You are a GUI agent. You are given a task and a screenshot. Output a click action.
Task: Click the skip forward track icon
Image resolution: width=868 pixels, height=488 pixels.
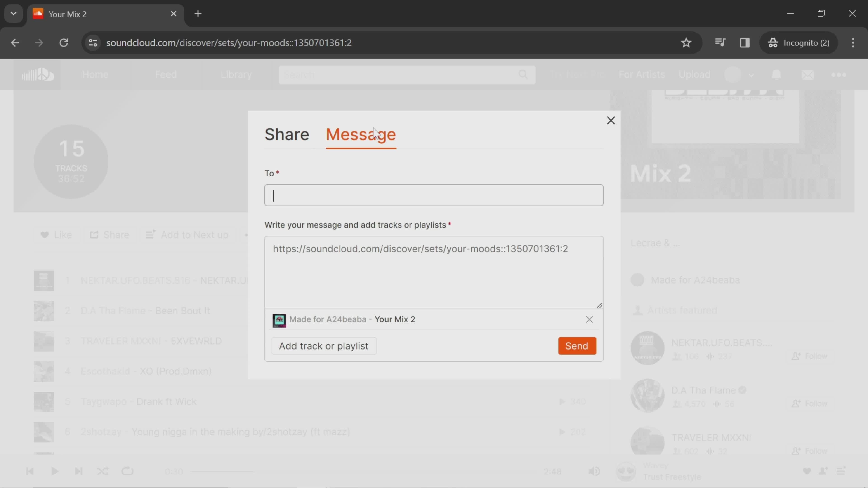coord(78,471)
